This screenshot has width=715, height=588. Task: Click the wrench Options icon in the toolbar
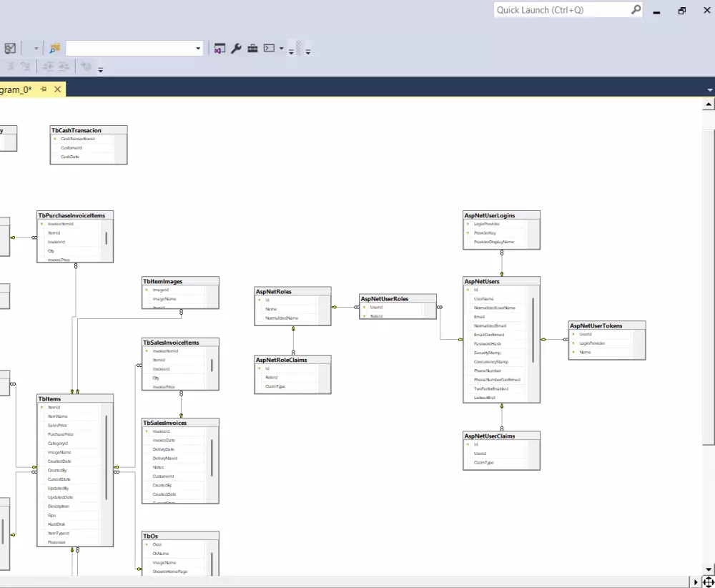coord(236,48)
